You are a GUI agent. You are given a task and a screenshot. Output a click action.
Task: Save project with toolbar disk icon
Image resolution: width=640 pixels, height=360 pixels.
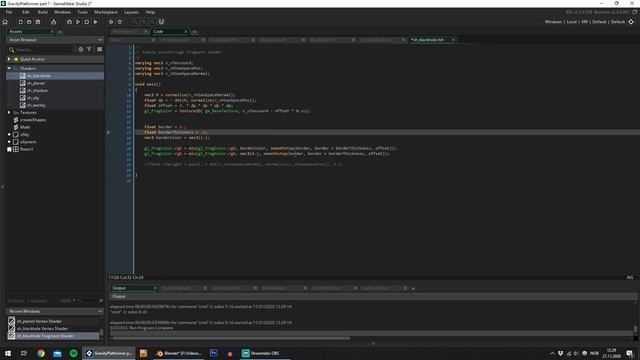[38, 22]
